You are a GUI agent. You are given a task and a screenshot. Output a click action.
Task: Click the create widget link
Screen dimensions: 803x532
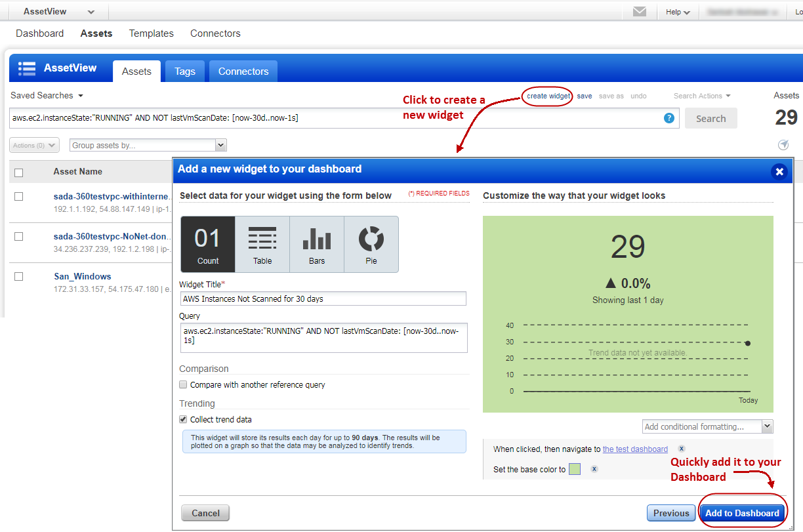point(548,96)
